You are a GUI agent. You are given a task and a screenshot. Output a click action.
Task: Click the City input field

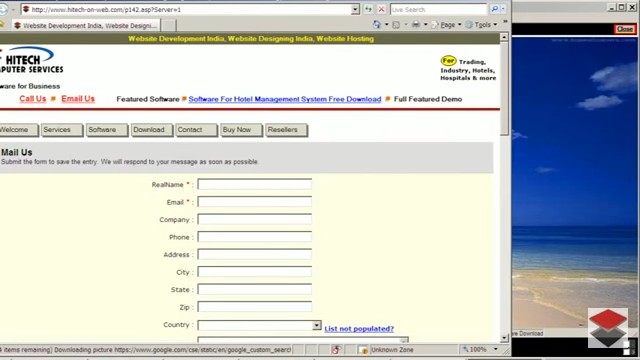[x=255, y=272]
